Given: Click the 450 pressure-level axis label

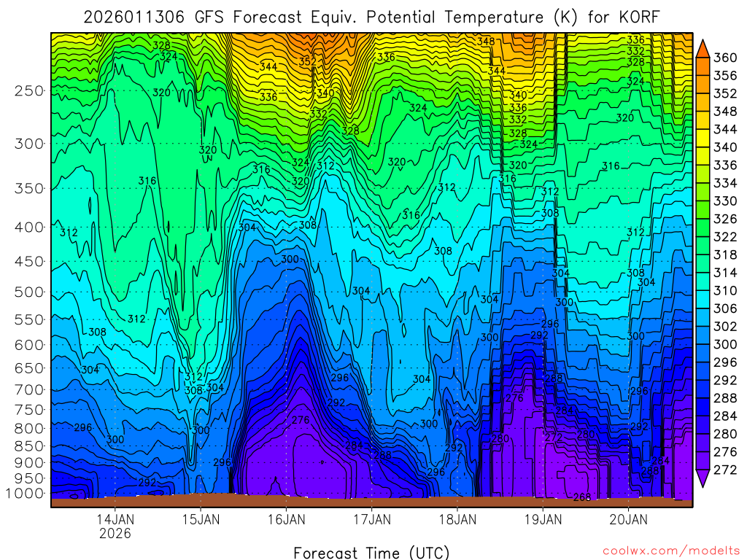Looking at the screenshot, I should [x=29, y=262].
